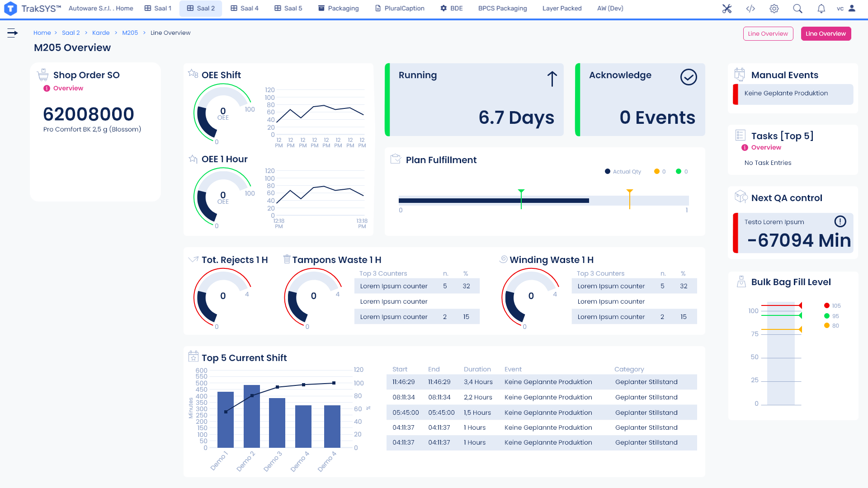Switch to the Saal 4 tab
This screenshot has width=868, height=488.
(244, 8)
